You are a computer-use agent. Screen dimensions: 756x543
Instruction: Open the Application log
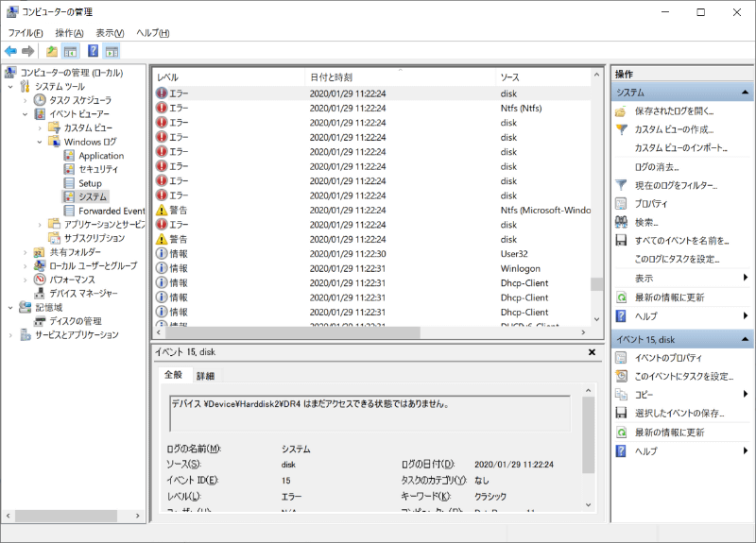pyautogui.click(x=101, y=156)
